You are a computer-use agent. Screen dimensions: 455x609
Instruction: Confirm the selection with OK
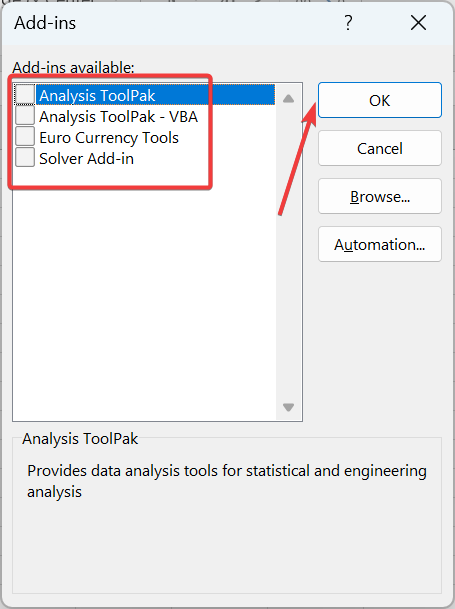380,100
